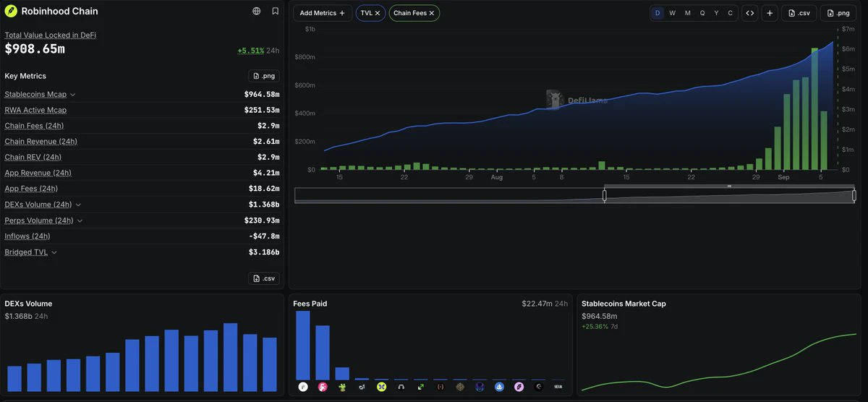Click the top grip of range slider window
868x402 pixels.
[729, 187]
